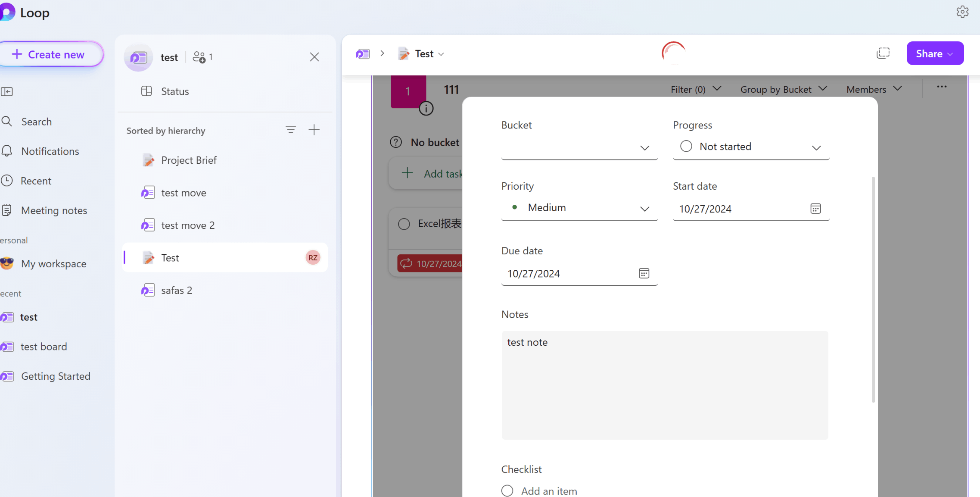Open the workspace members icon next to test
Screen dimensions: 980x497
point(199,57)
